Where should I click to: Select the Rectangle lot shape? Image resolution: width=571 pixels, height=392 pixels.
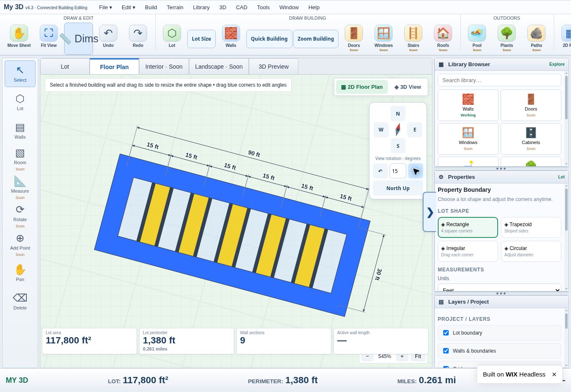pyautogui.click(x=468, y=227)
